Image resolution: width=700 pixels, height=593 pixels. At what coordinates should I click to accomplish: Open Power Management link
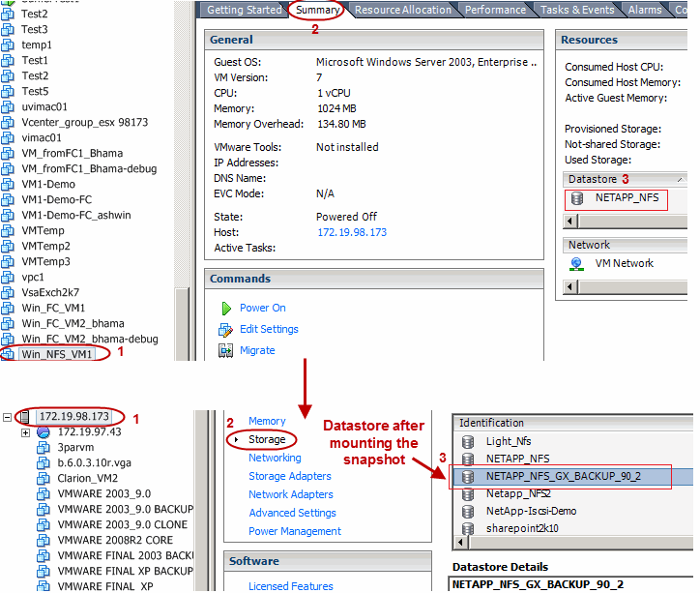tap(295, 531)
